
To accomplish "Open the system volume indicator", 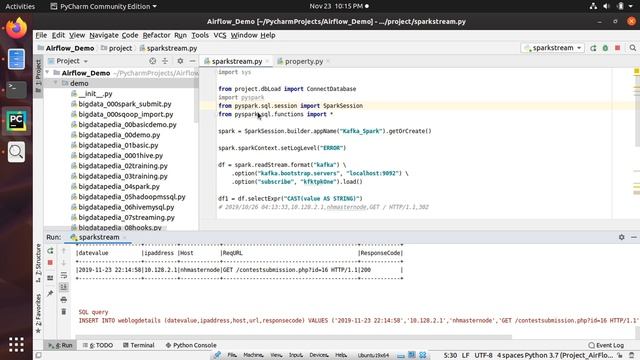I will coord(607,6).
